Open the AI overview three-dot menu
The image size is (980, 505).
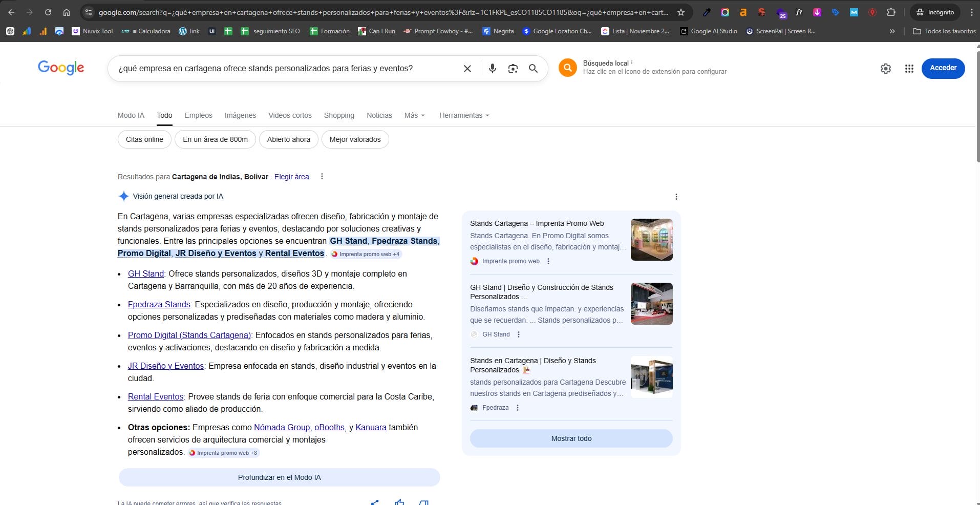676,196
